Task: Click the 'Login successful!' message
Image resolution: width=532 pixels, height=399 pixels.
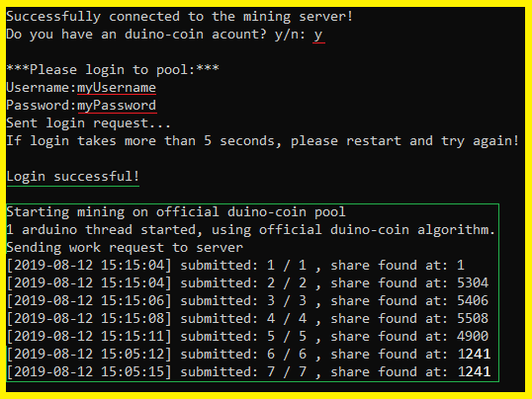Action: tap(73, 176)
